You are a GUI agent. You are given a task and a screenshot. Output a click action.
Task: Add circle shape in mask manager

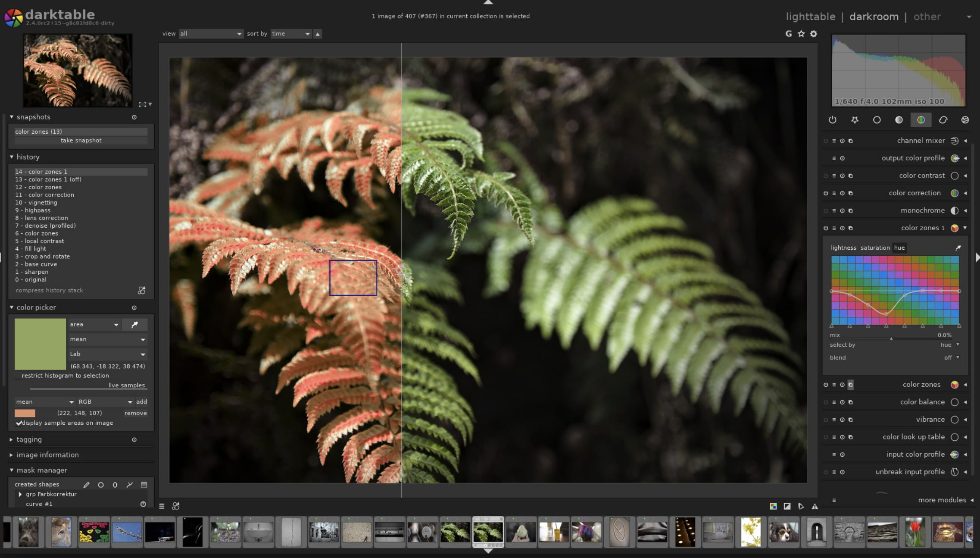101,485
